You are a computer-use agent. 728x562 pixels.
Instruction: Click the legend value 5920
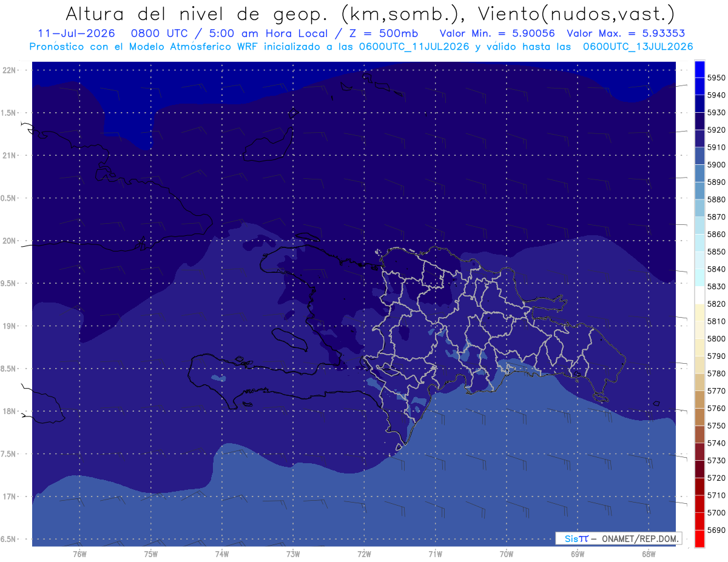[716, 130]
